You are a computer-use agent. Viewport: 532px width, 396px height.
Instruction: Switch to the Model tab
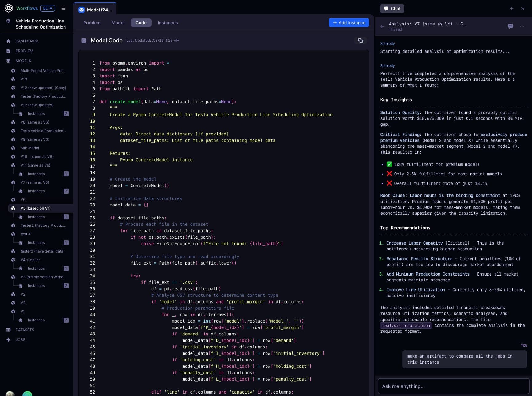coord(118,22)
